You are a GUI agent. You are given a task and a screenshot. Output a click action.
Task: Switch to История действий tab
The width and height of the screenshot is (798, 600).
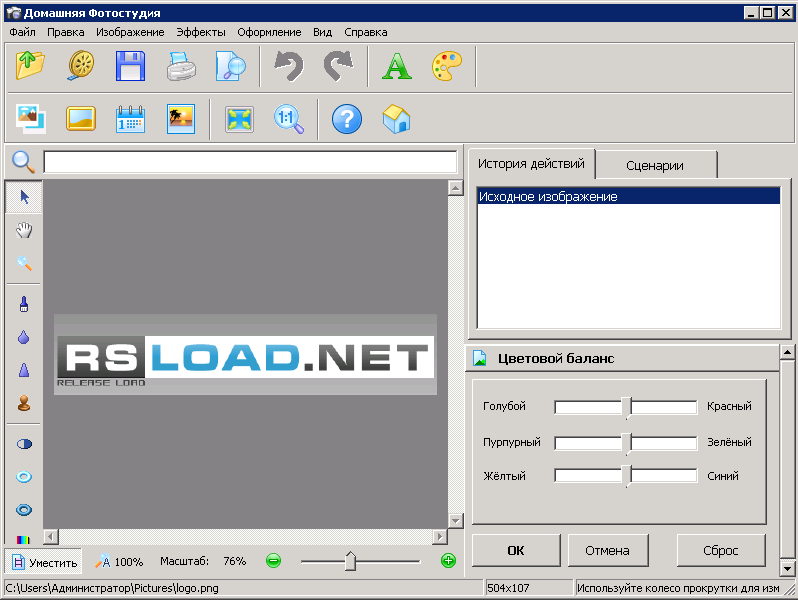tap(531, 164)
